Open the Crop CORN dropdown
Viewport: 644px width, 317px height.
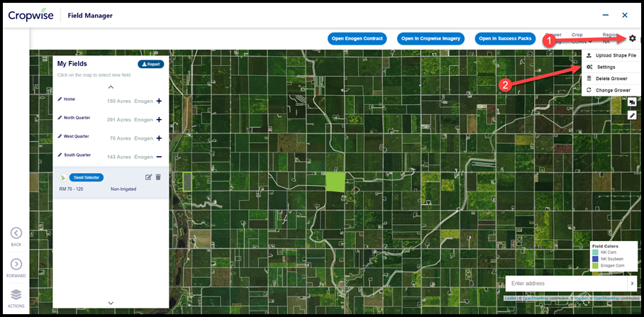[582, 41]
